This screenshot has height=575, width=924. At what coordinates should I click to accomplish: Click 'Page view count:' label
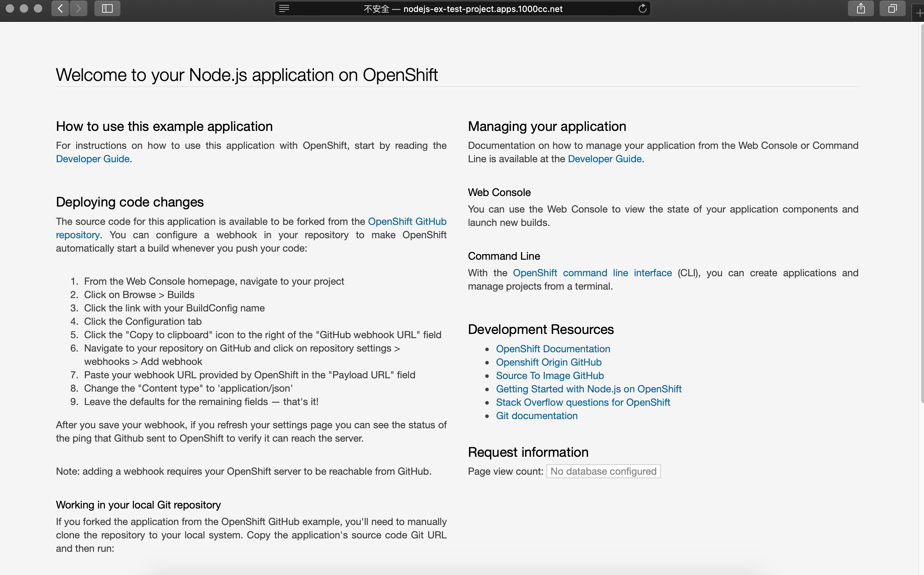(x=505, y=472)
